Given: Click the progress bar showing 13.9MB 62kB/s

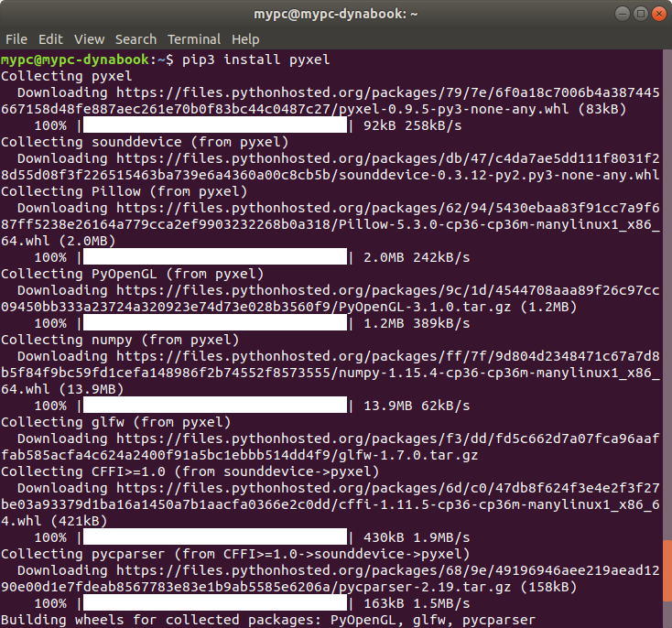Looking at the screenshot, I should coord(215,406).
